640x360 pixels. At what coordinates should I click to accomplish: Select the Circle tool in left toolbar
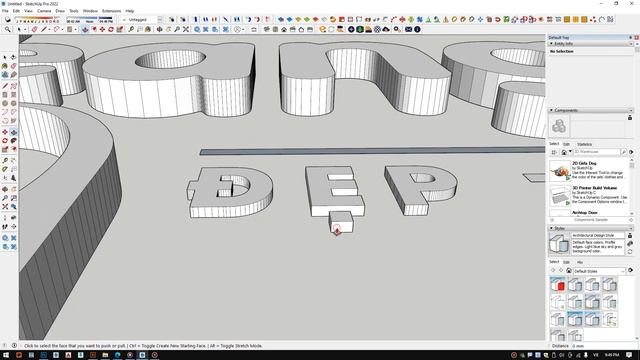tap(5, 103)
